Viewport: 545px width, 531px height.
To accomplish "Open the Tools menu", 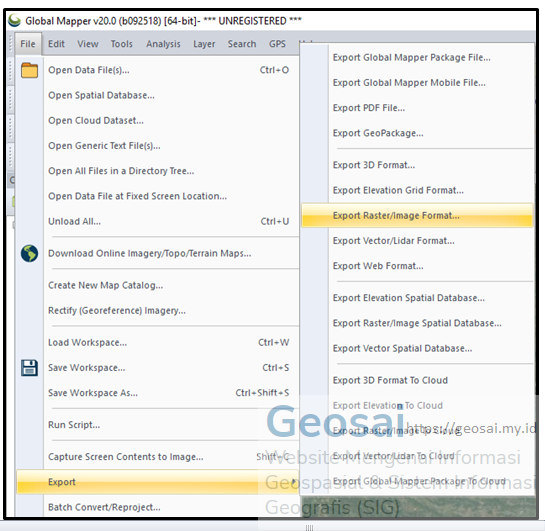I will point(122,44).
